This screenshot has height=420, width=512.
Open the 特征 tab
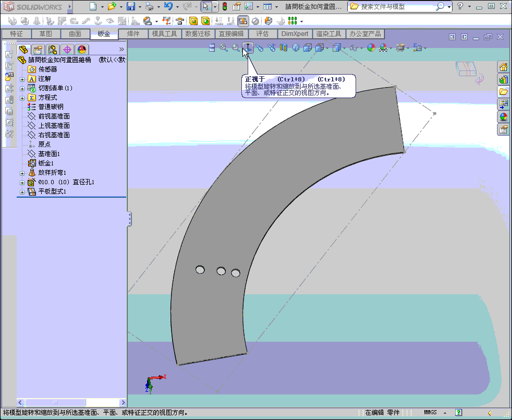pos(16,34)
